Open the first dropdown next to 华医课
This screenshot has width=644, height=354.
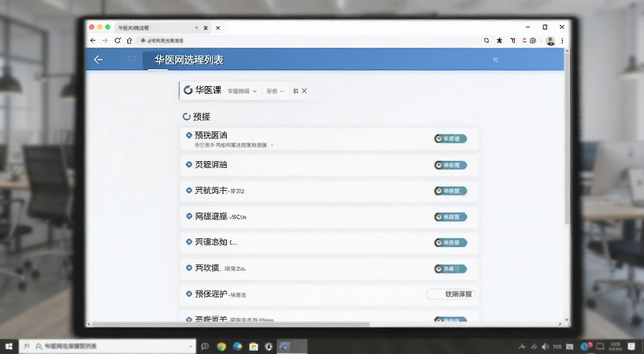pyautogui.click(x=242, y=91)
